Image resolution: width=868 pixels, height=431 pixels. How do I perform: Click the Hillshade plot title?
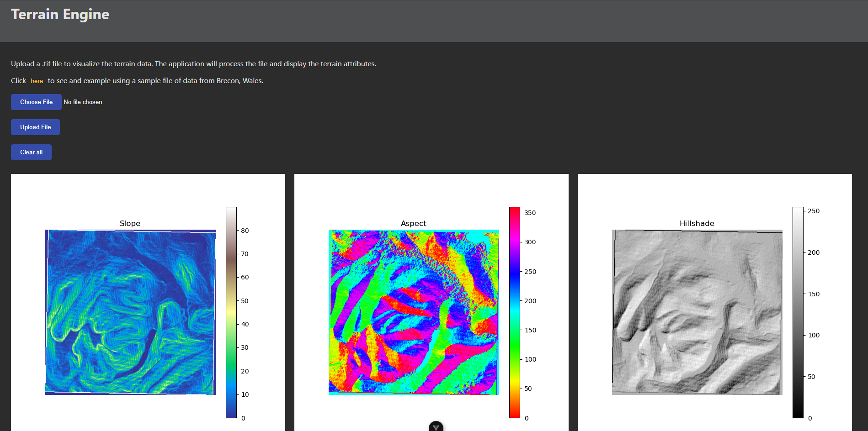pyautogui.click(x=697, y=223)
